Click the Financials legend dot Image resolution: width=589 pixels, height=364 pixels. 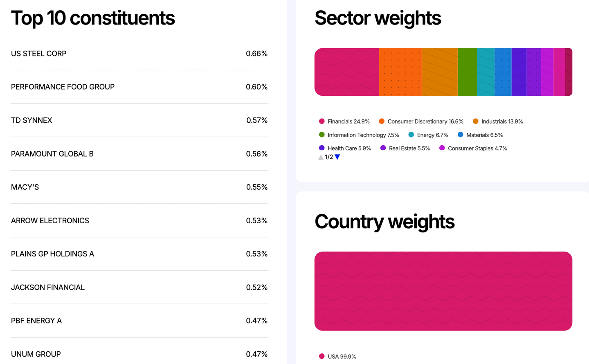(x=321, y=121)
